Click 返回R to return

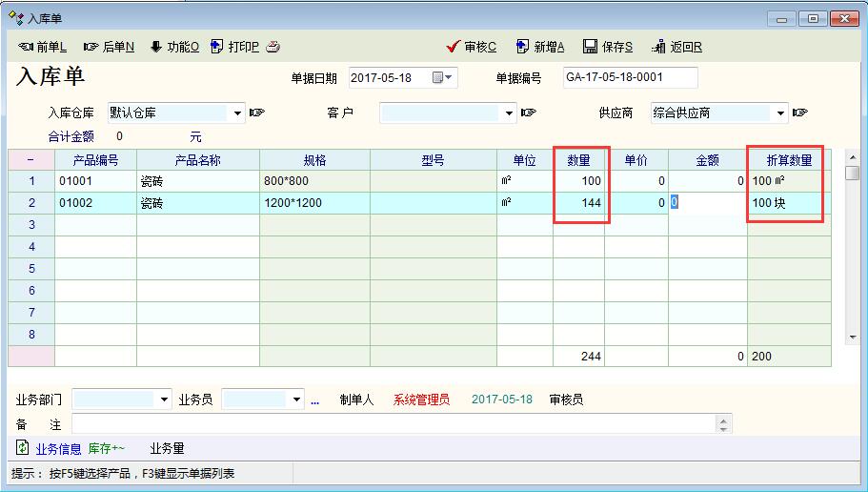676,47
